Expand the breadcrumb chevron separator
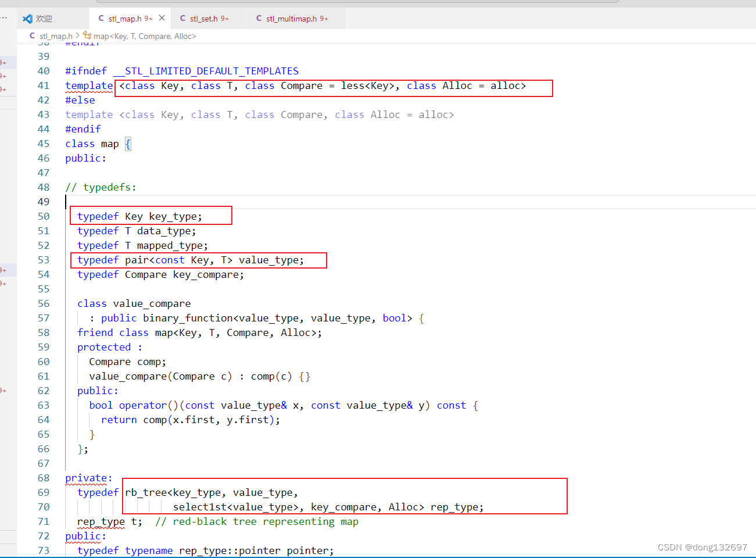Screen dimensions: 756x558 point(77,36)
